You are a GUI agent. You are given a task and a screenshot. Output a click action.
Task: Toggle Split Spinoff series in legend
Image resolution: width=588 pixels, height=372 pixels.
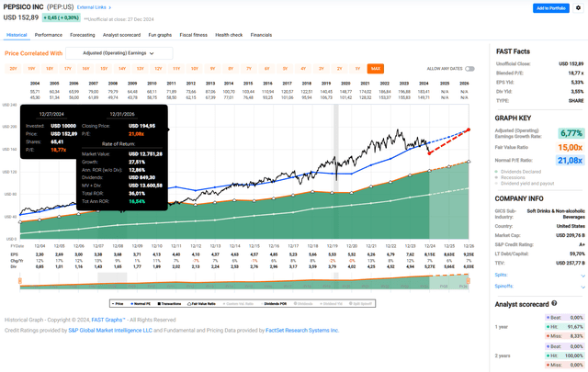[x=360, y=303]
